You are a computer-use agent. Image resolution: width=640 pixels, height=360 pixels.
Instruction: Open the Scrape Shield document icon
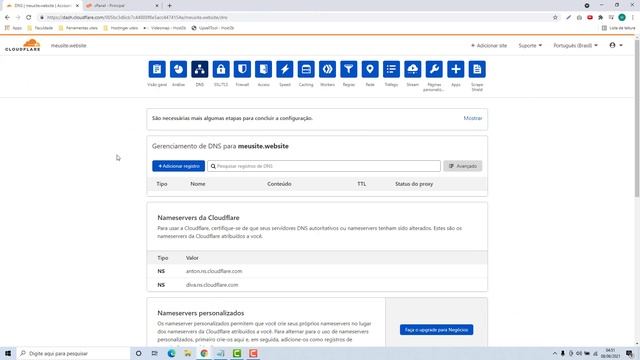tap(477, 69)
